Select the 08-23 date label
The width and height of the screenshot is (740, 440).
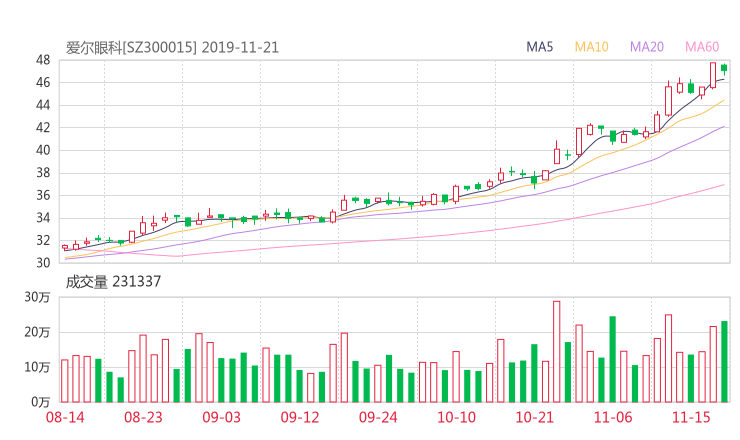(143, 417)
